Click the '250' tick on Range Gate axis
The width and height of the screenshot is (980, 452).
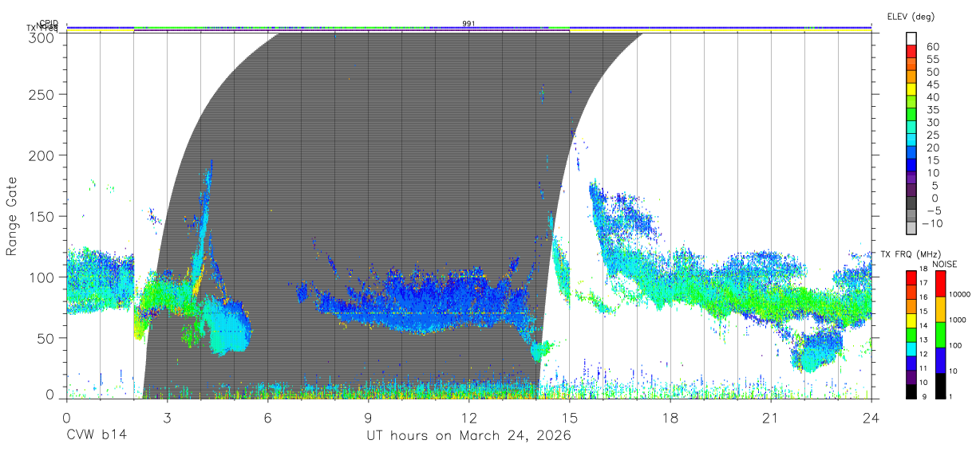point(41,94)
